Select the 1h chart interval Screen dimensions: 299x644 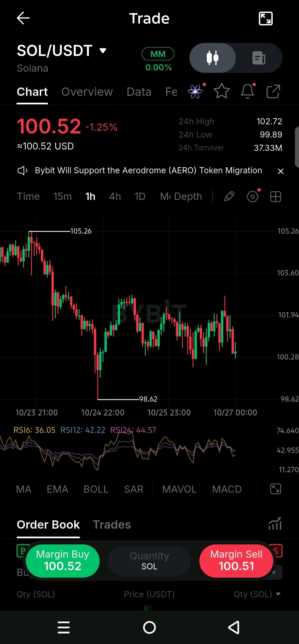click(91, 197)
